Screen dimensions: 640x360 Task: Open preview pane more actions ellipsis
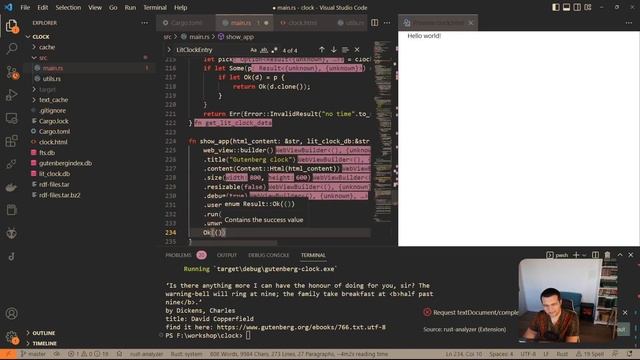(x=629, y=23)
